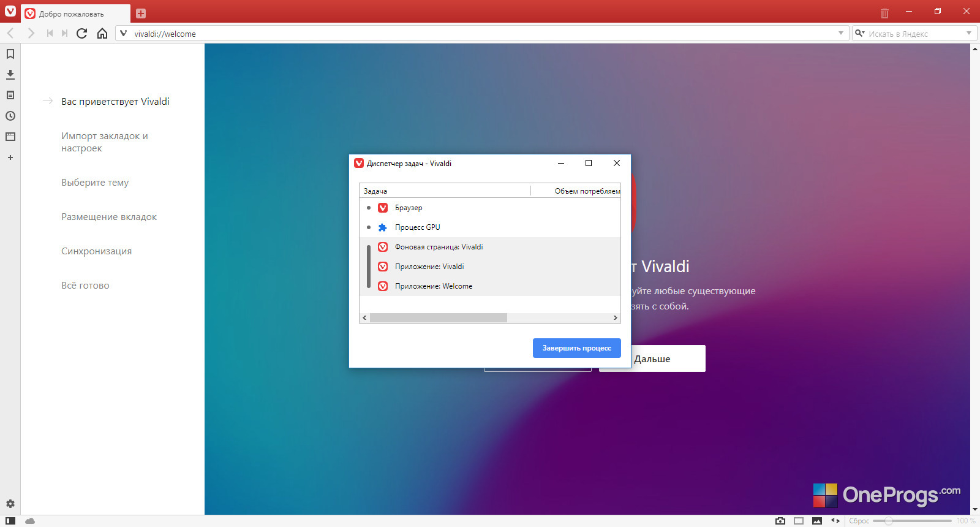This screenshot has height=527, width=980.
Task: Click the 100 % zoom value
Action: (x=967, y=521)
